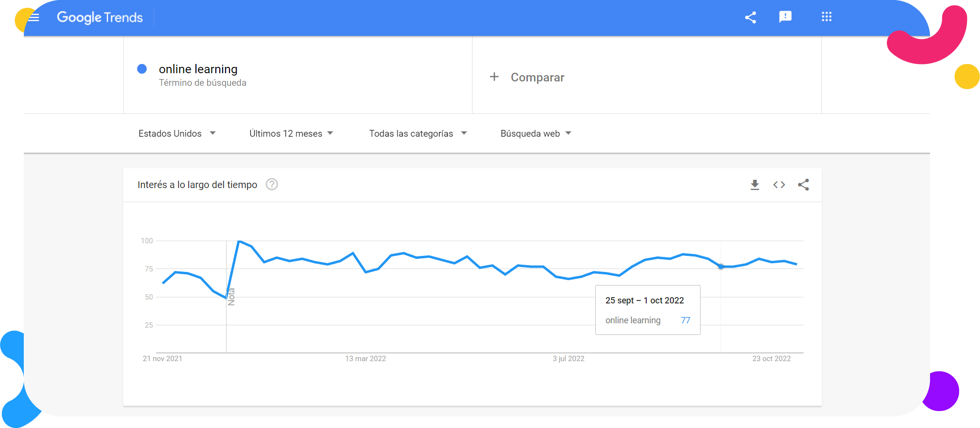980x428 pixels.
Task: Expand the Últimos 12 meses dropdown
Action: pos(292,133)
